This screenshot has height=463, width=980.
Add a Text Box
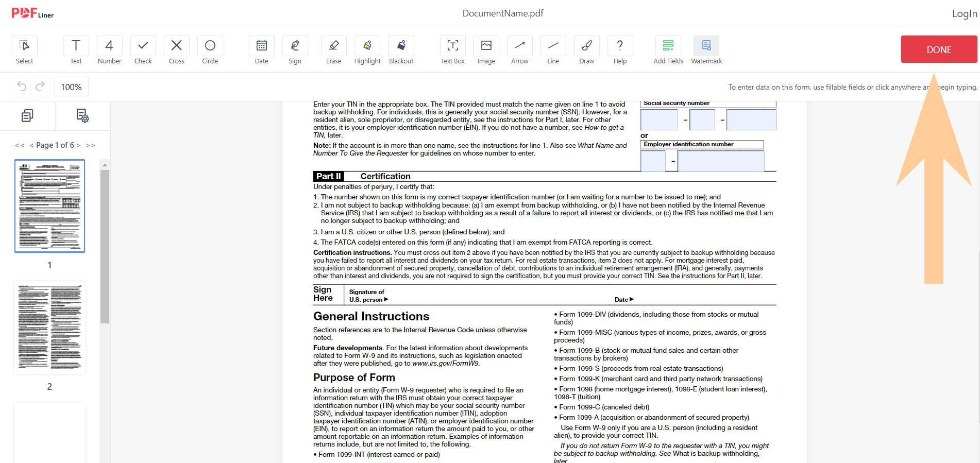(452, 50)
